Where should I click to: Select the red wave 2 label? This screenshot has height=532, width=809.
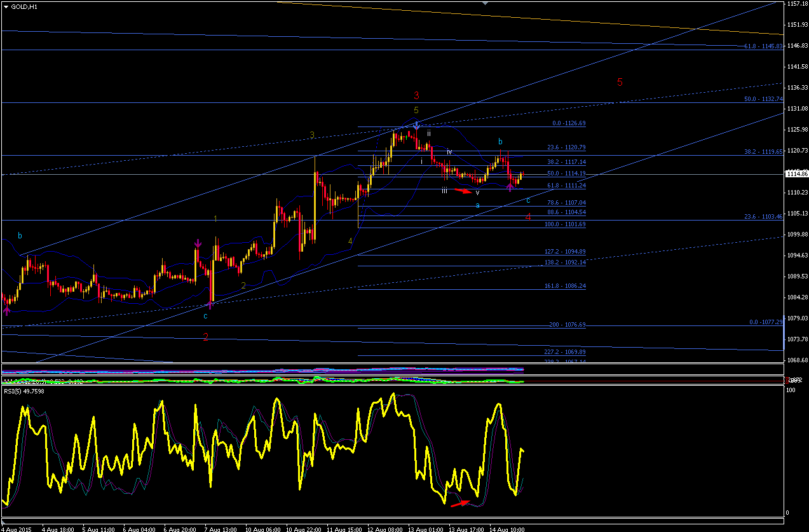pyautogui.click(x=205, y=337)
